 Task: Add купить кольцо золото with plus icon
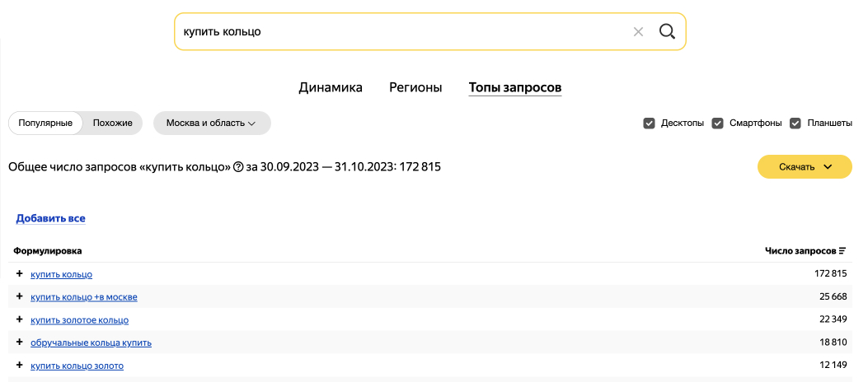[x=20, y=366]
